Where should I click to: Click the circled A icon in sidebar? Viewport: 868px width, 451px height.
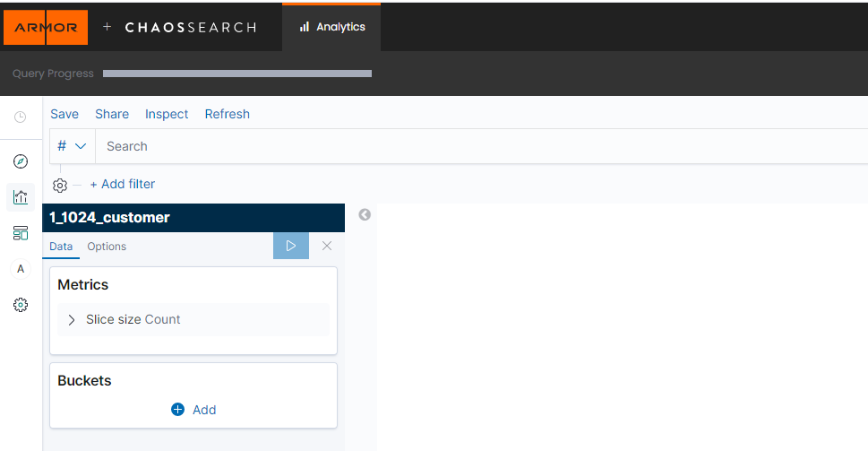coord(21,269)
